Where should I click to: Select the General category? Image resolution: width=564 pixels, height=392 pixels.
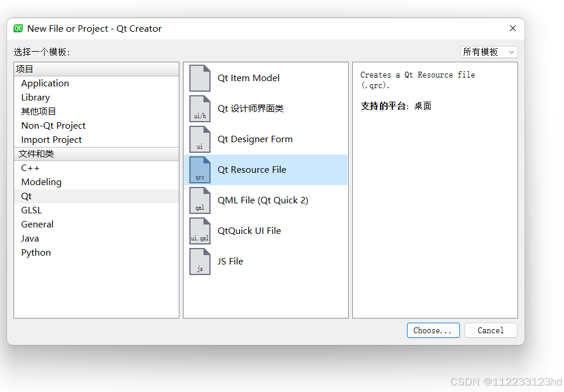coord(96,224)
